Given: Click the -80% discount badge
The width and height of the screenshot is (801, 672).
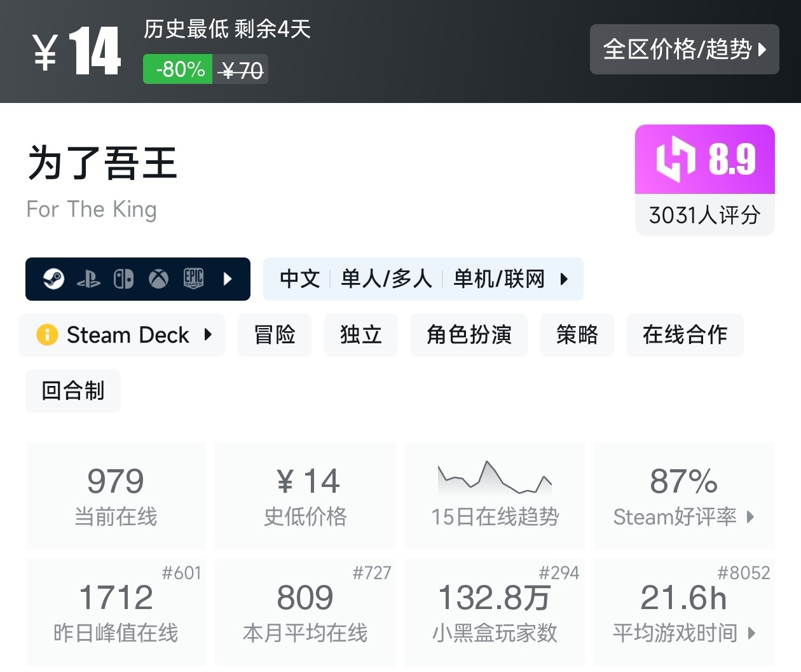Looking at the screenshot, I should coord(177,69).
